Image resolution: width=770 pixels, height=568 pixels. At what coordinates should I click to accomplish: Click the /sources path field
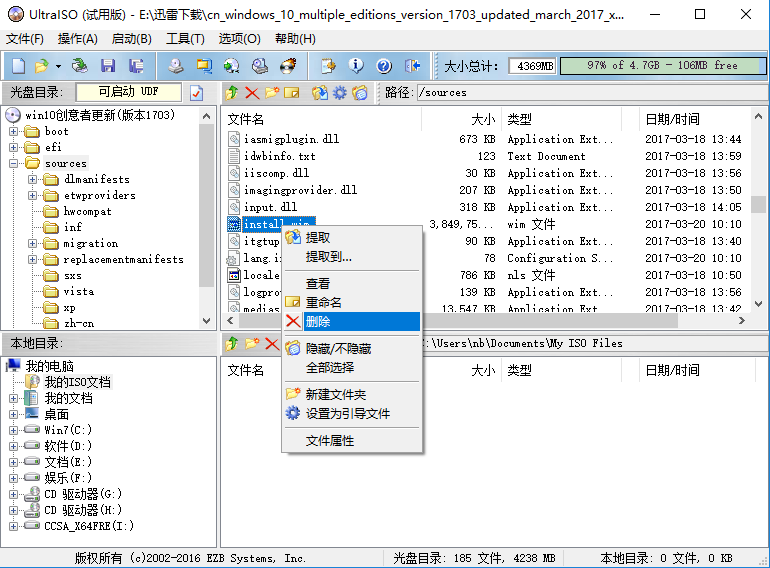coord(593,93)
